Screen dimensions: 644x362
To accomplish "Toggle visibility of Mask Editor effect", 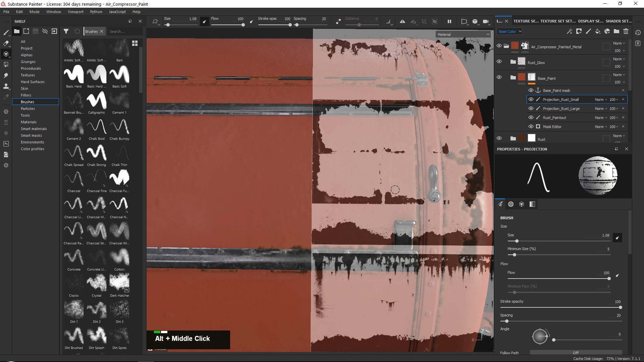I will (x=531, y=126).
